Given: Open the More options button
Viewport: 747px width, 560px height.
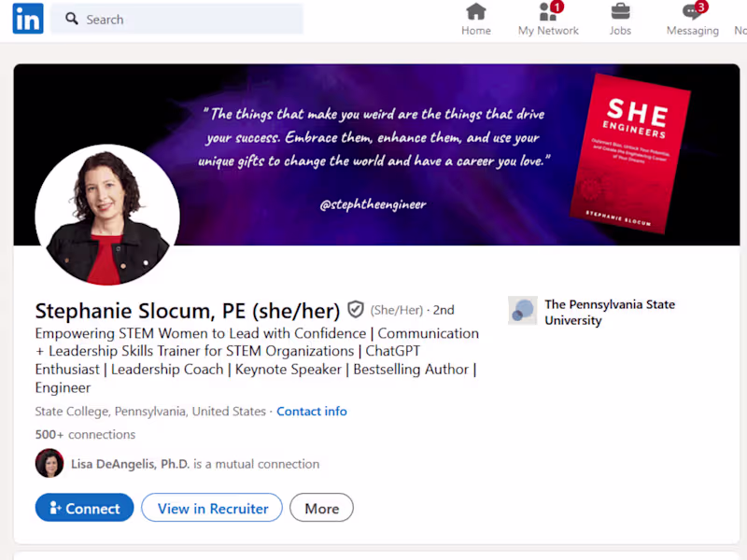Looking at the screenshot, I should [x=321, y=508].
